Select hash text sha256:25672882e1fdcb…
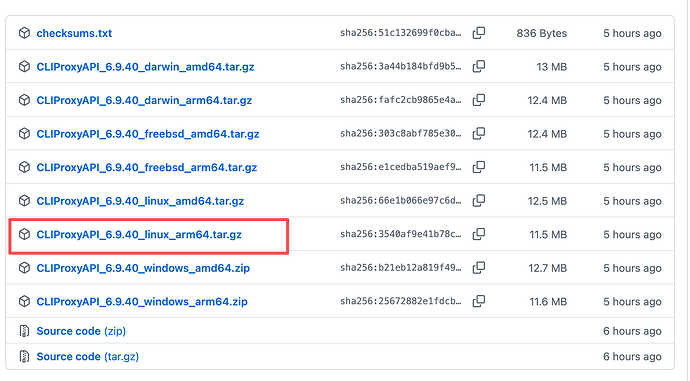Viewport: 690px width, 381px height. [401, 301]
